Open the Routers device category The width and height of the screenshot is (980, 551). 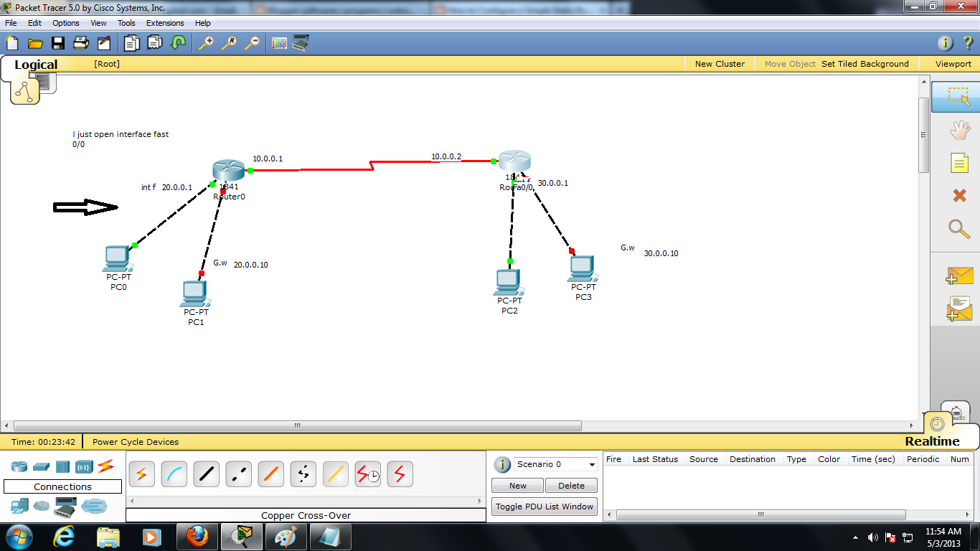(19, 466)
